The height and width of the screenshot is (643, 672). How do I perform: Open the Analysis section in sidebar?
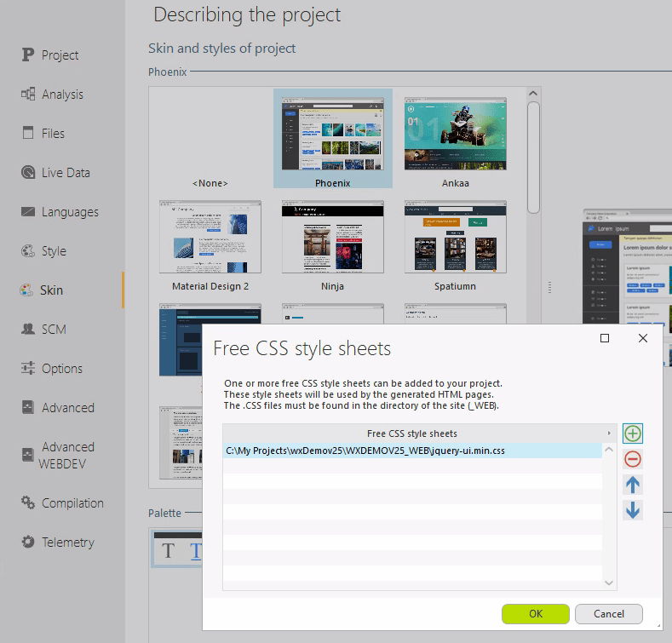[62, 95]
